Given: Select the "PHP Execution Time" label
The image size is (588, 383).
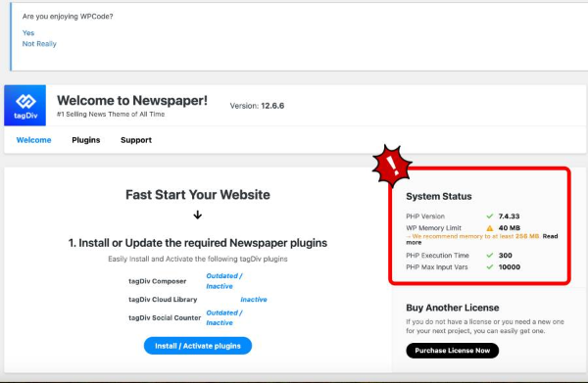Looking at the screenshot, I should click(438, 256).
